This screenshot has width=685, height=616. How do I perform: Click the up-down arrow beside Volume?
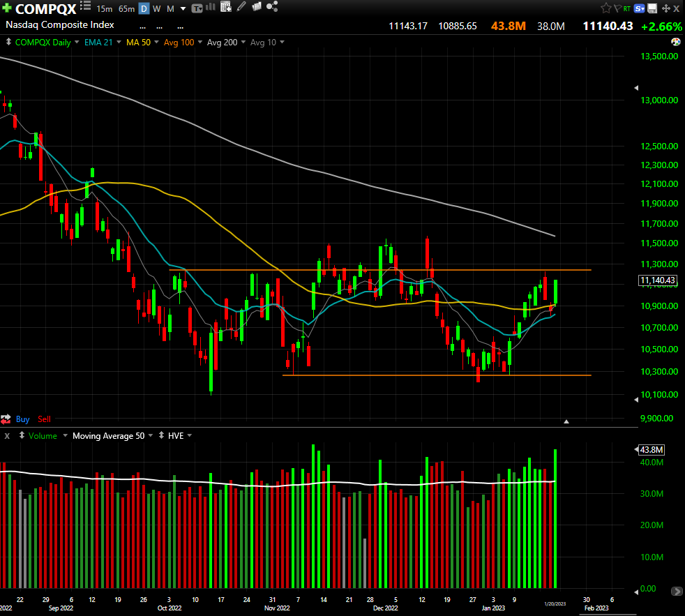[22, 435]
